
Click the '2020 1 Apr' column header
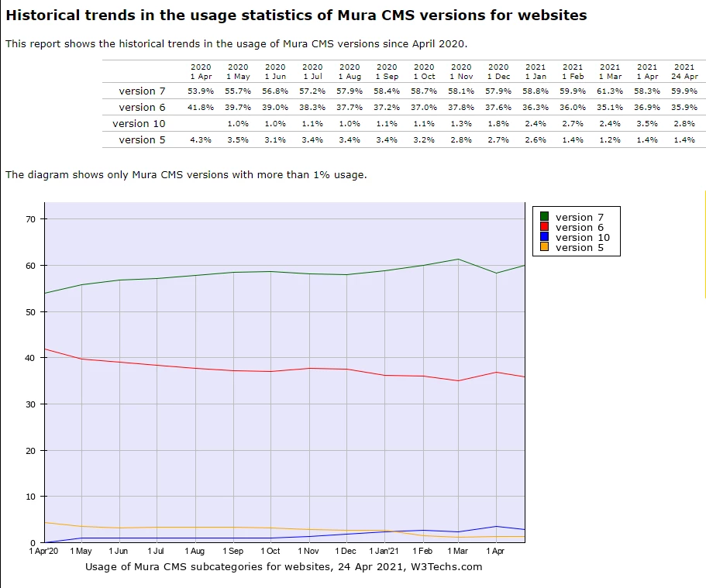pyautogui.click(x=201, y=71)
